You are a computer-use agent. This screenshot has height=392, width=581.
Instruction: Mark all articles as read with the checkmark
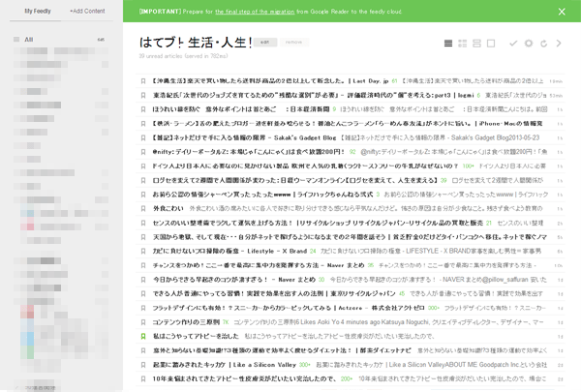tap(513, 44)
